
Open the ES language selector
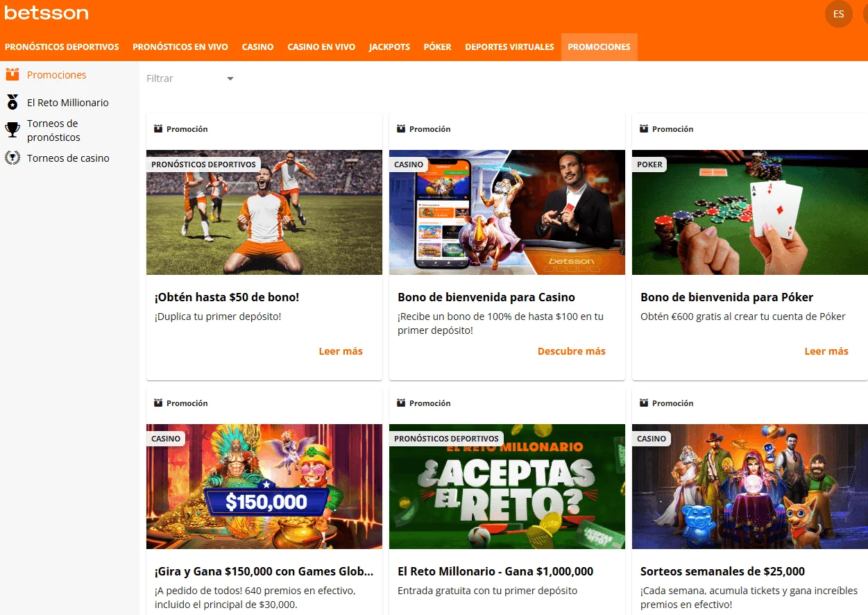point(838,14)
